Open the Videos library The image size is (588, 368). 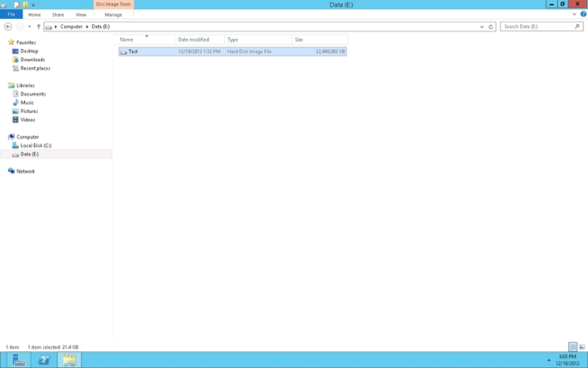pyautogui.click(x=27, y=120)
